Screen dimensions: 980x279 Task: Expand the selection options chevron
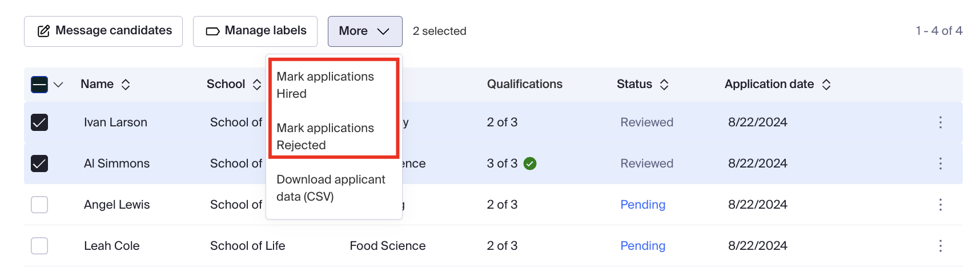pos(58,85)
